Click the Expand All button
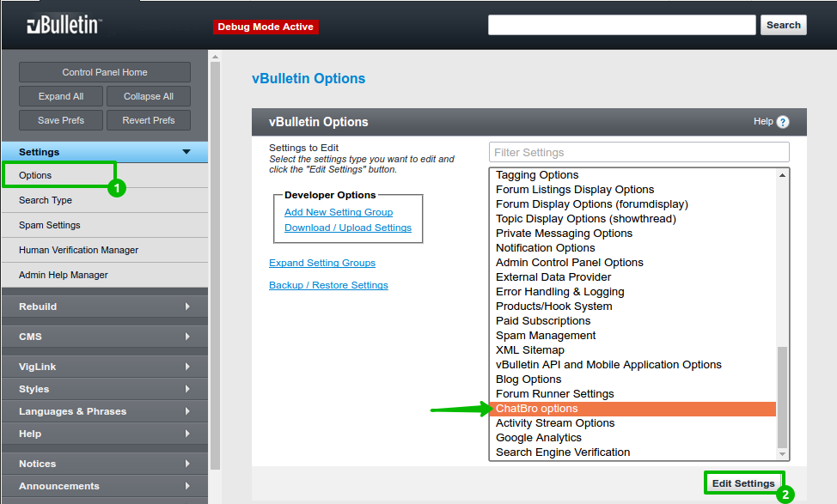This screenshot has width=837, height=504. coord(61,96)
